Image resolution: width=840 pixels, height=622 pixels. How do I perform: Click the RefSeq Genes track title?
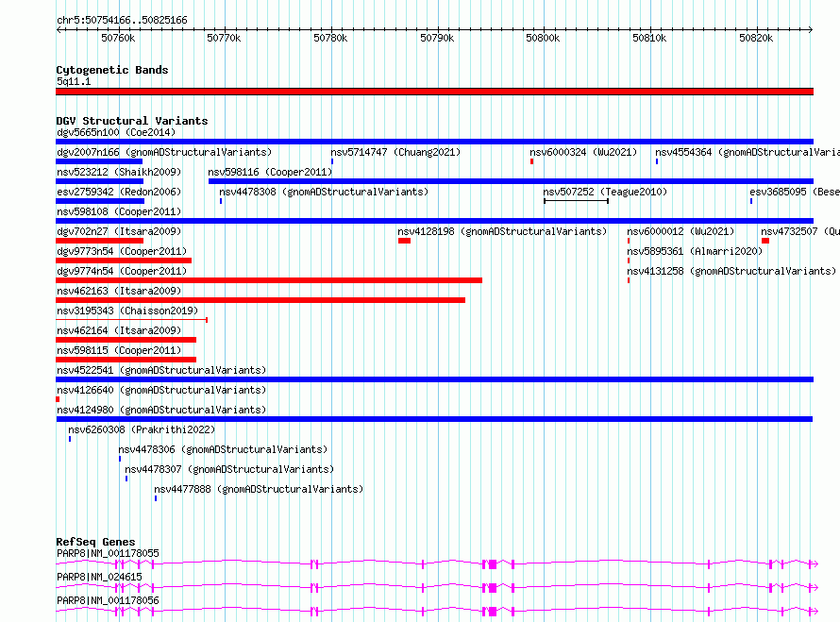95,542
